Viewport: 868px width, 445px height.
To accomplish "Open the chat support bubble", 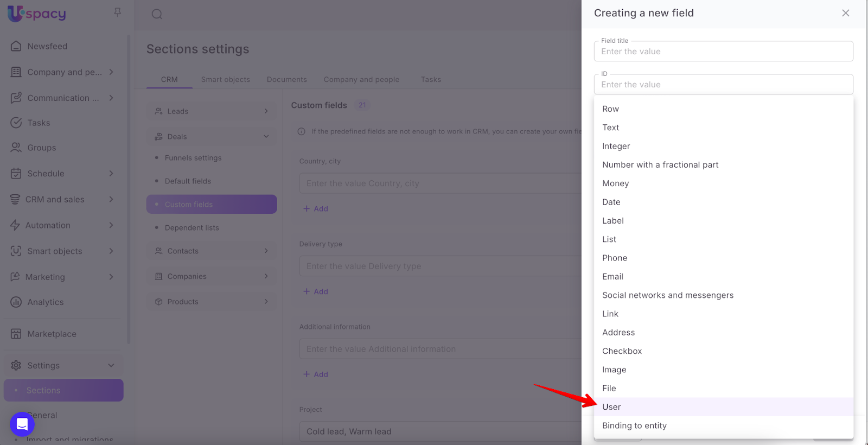I will (x=22, y=424).
